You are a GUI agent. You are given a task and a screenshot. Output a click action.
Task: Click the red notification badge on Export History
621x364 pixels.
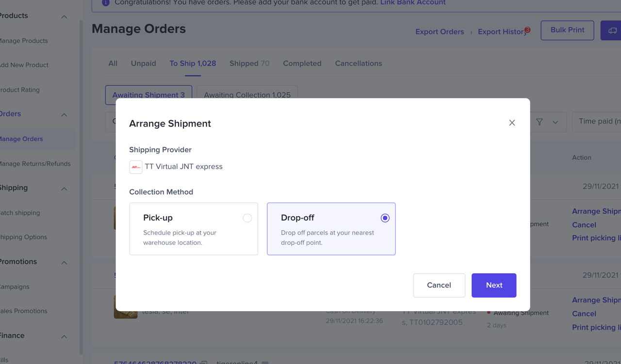[x=527, y=30]
